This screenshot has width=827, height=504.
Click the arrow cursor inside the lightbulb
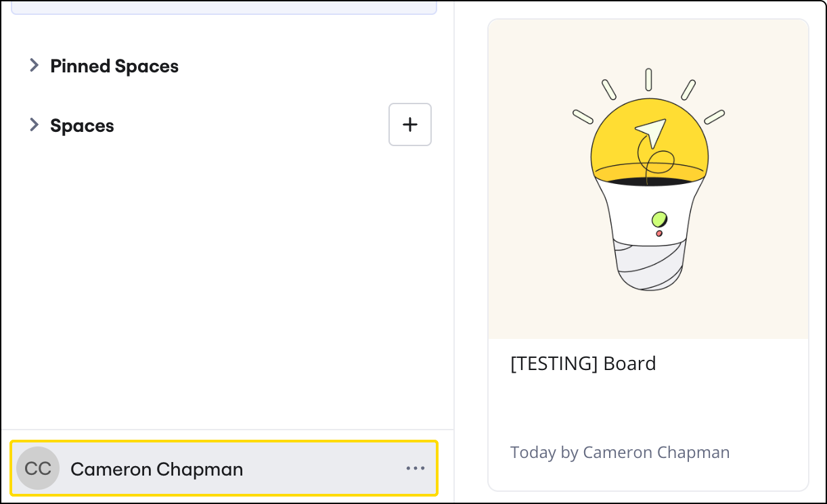pos(652,131)
